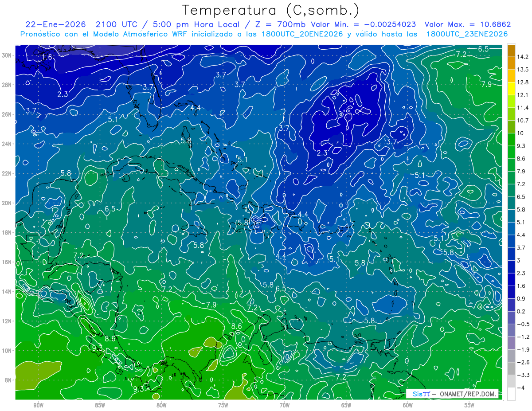Click the colorbar label "11.4"

coord(523,108)
